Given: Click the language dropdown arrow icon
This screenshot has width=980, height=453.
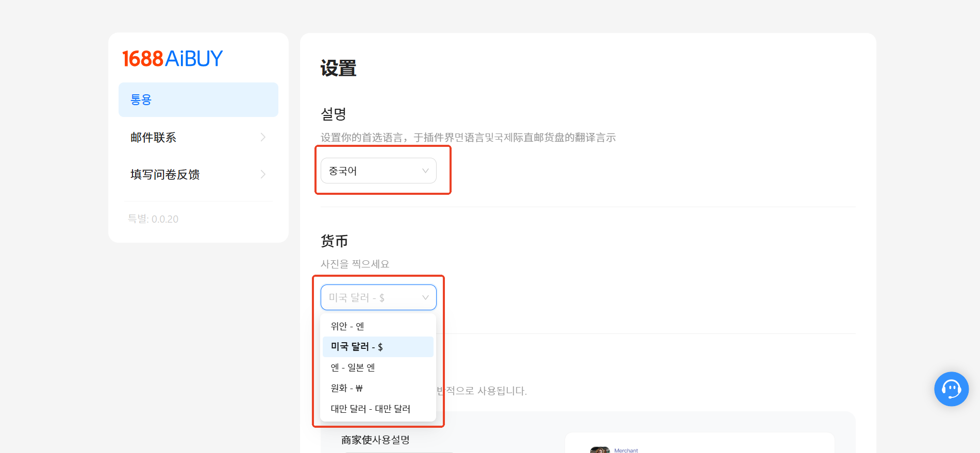Looking at the screenshot, I should (425, 171).
